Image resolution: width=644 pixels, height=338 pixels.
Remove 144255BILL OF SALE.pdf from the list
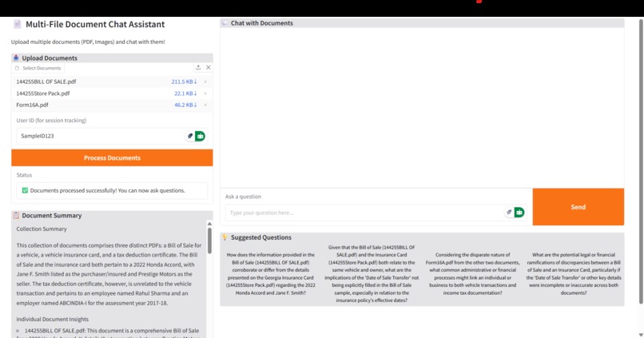205,82
